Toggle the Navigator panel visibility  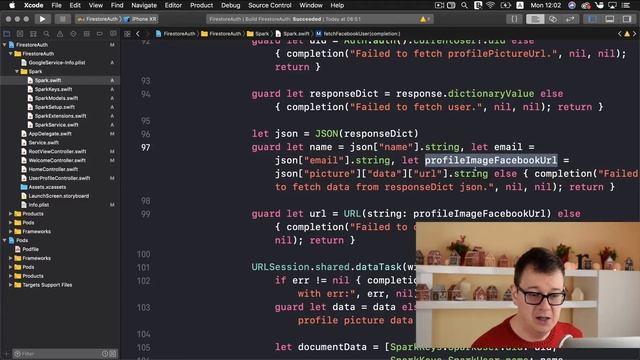pyautogui.click(x=592, y=19)
